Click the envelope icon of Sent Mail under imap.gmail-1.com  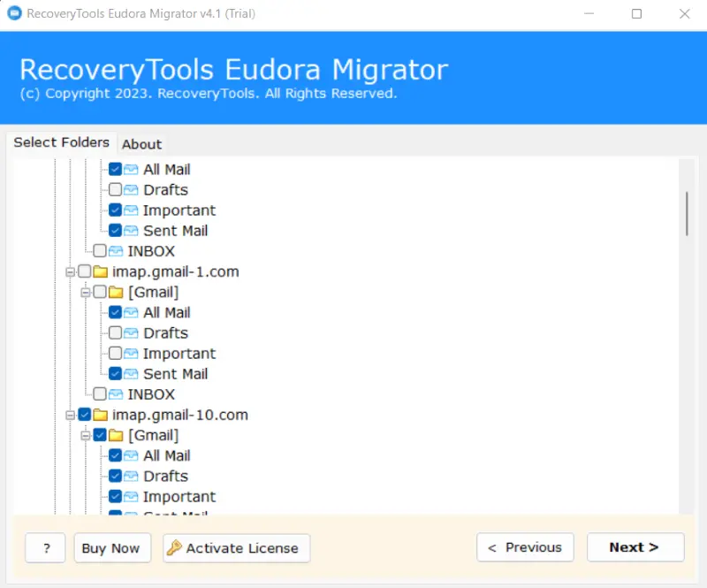(131, 374)
